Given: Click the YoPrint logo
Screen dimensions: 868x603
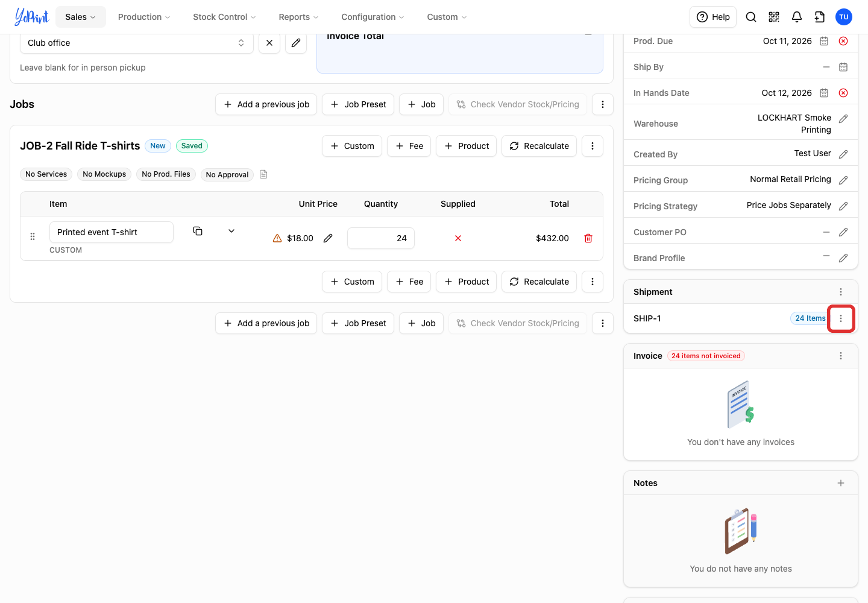Looking at the screenshot, I should coord(31,17).
